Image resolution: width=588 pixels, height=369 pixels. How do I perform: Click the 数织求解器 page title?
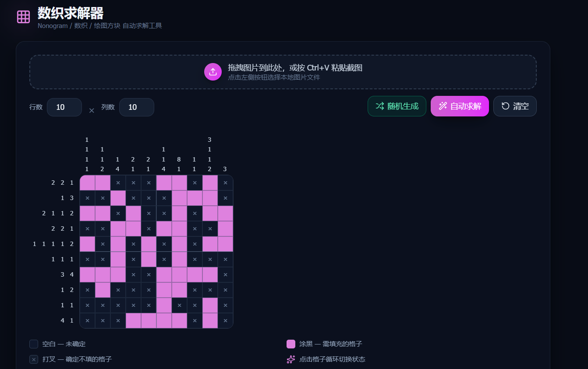(x=71, y=13)
